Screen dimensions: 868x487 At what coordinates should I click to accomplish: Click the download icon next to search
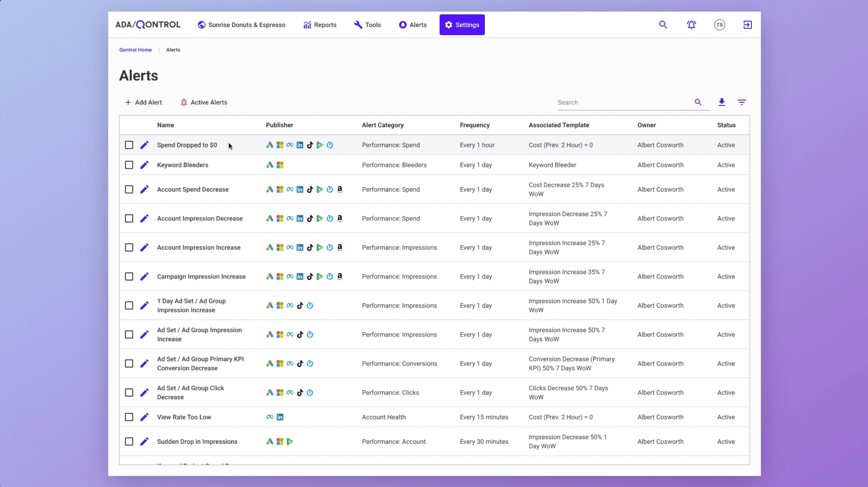(x=721, y=102)
